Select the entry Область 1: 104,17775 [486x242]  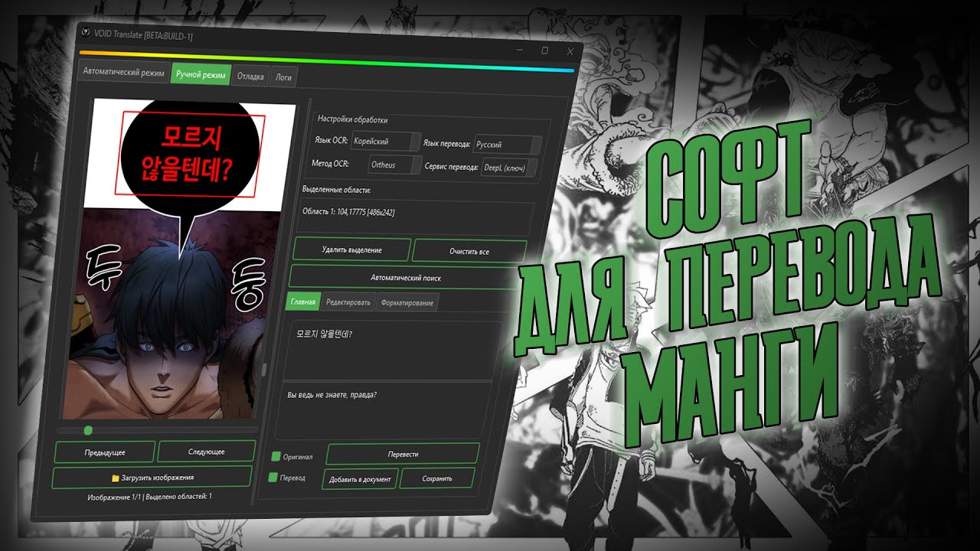tap(348, 211)
